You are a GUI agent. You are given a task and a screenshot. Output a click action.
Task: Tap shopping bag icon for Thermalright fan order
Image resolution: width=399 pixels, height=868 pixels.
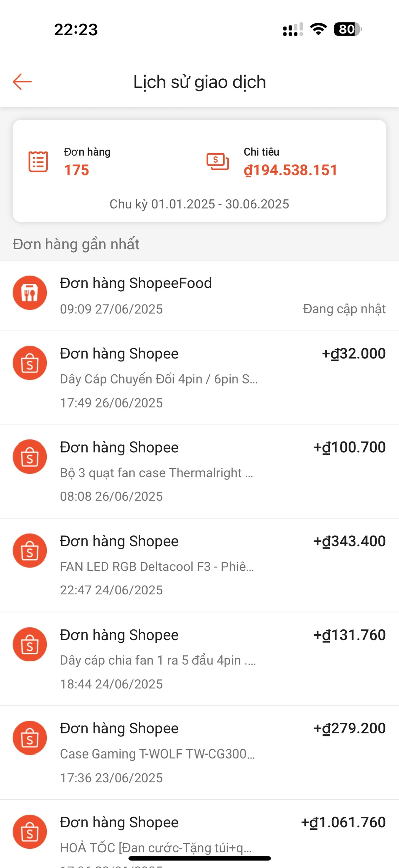30,457
